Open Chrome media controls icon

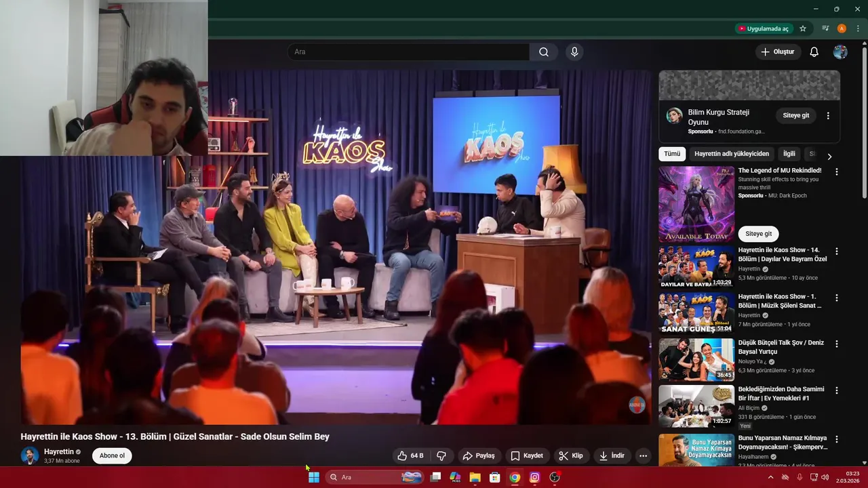[x=825, y=28]
